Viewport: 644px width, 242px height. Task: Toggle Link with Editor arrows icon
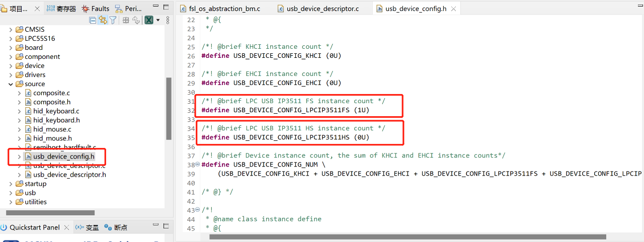click(x=103, y=20)
